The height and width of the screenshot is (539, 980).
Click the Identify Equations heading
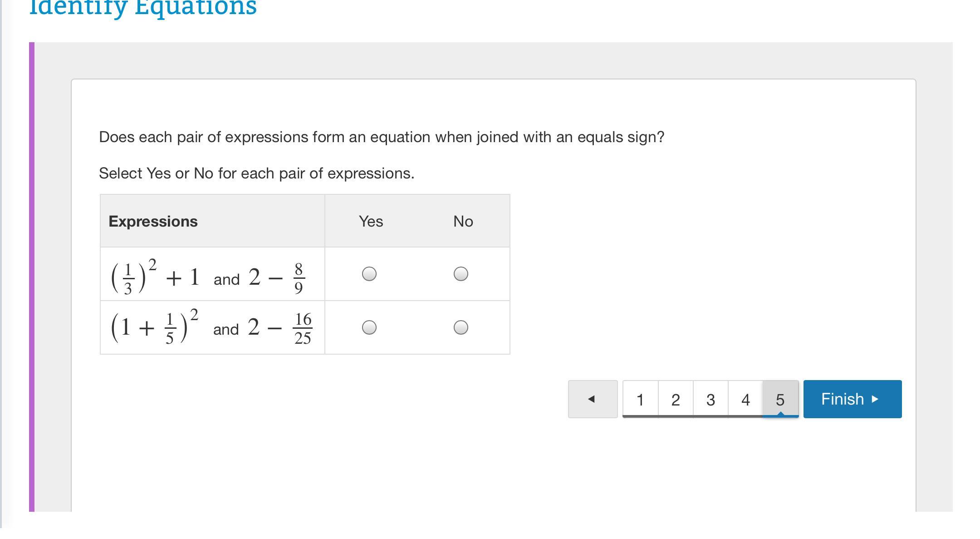[x=143, y=8]
